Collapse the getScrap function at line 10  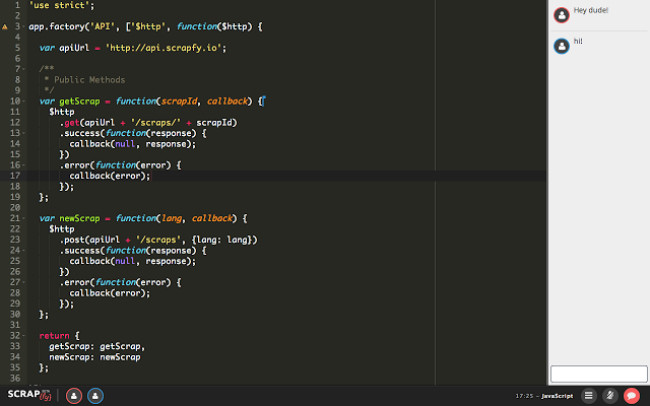(x=24, y=101)
